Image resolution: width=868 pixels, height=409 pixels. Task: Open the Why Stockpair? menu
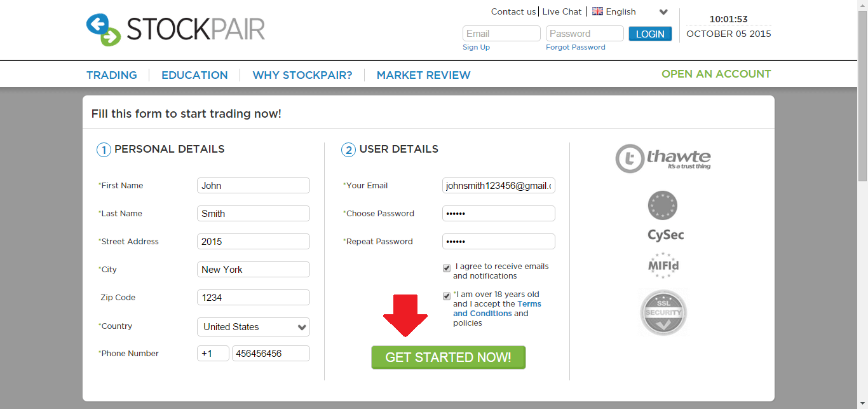point(302,75)
